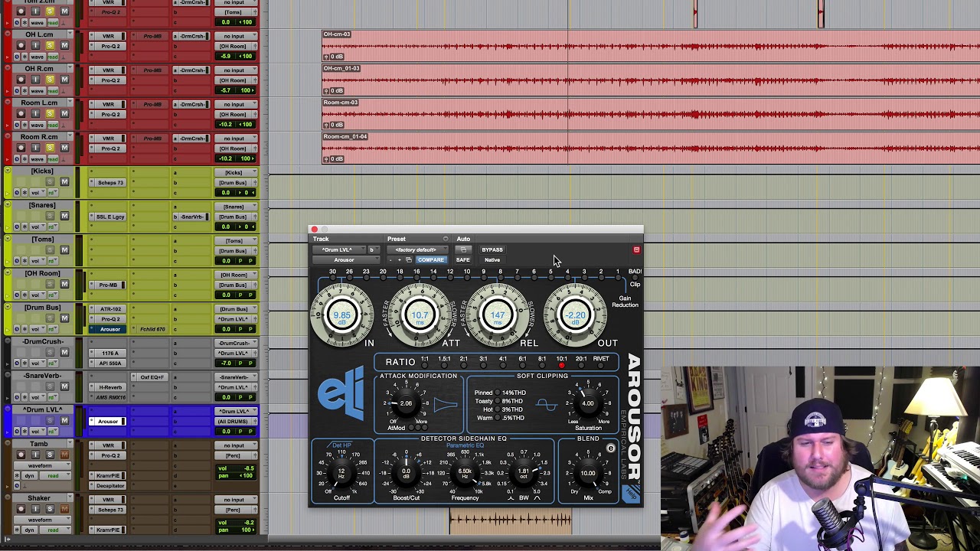Click the narrow bandwidth icon left of BW

click(x=511, y=498)
